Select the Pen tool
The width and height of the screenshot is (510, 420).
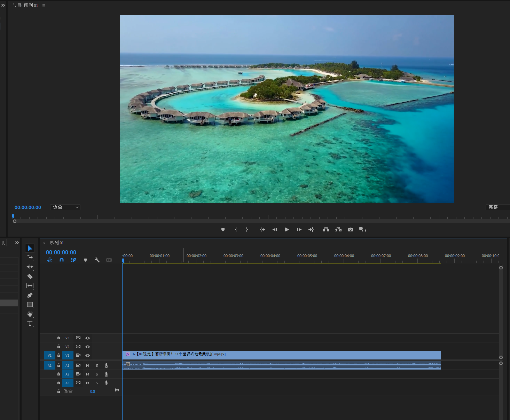(x=30, y=295)
